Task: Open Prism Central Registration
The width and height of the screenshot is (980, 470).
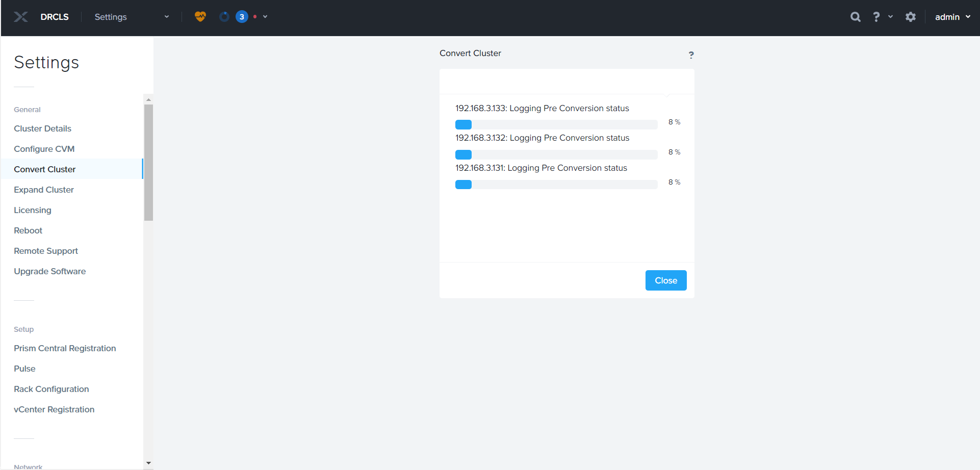Action: [65, 348]
